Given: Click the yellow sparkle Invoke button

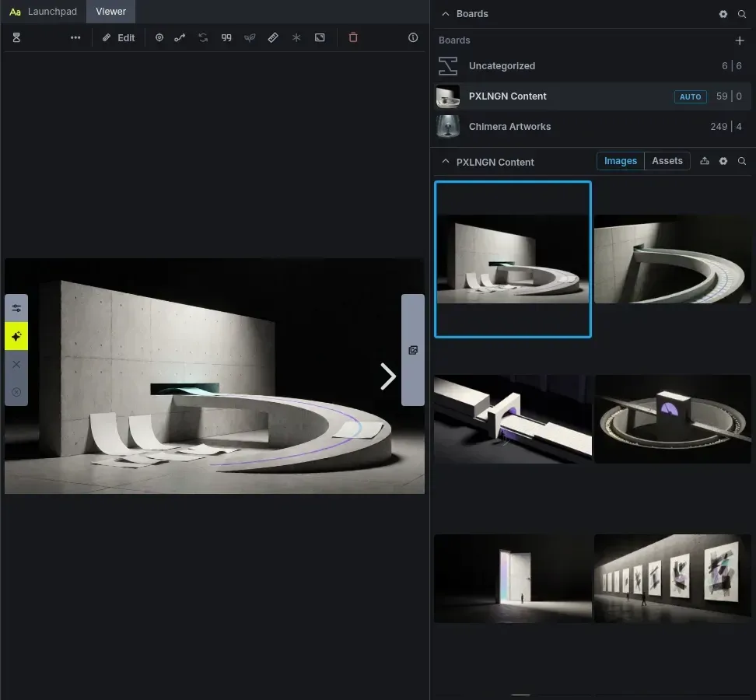Looking at the screenshot, I should (x=16, y=336).
